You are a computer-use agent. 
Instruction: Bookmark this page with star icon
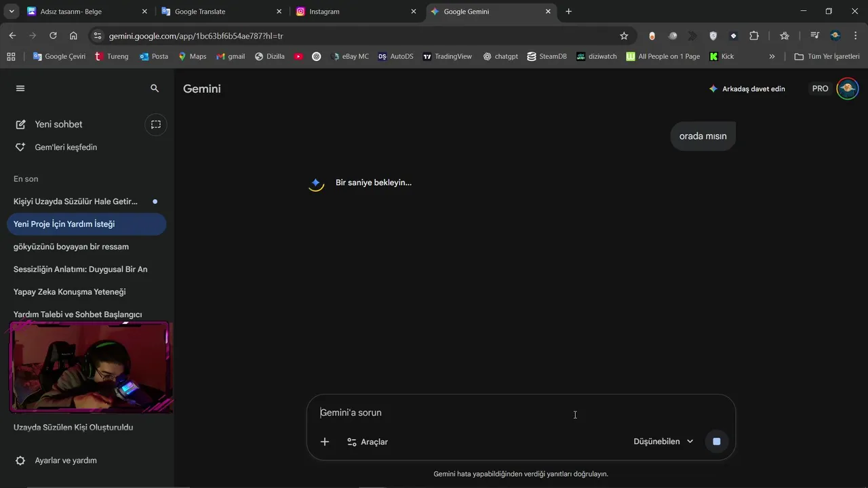pos(624,36)
